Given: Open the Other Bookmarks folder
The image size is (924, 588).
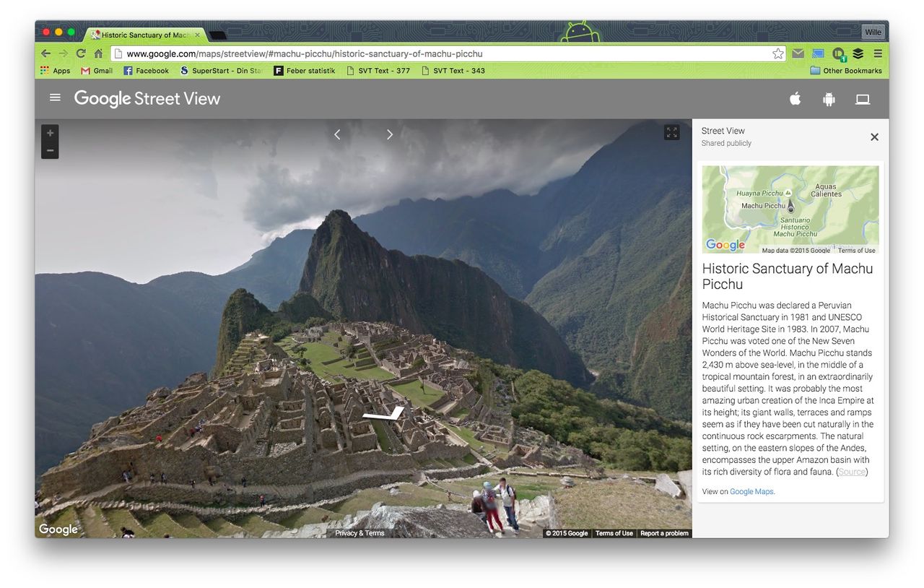Looking at the screenshot, I should click(x=846, y=71).
